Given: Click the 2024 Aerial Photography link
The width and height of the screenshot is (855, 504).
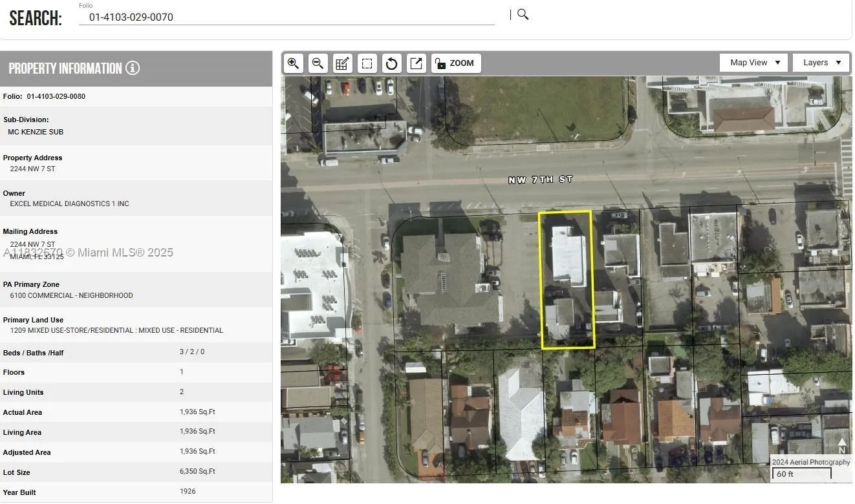Looking at the screenshot, I should point(810,462).
